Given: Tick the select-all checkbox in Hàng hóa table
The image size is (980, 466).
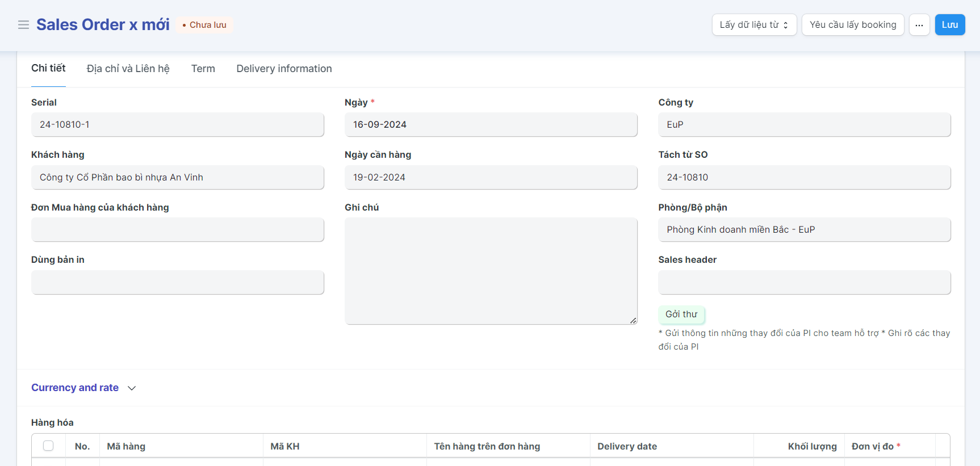Looking at the screenshot, I should (48, 446).
